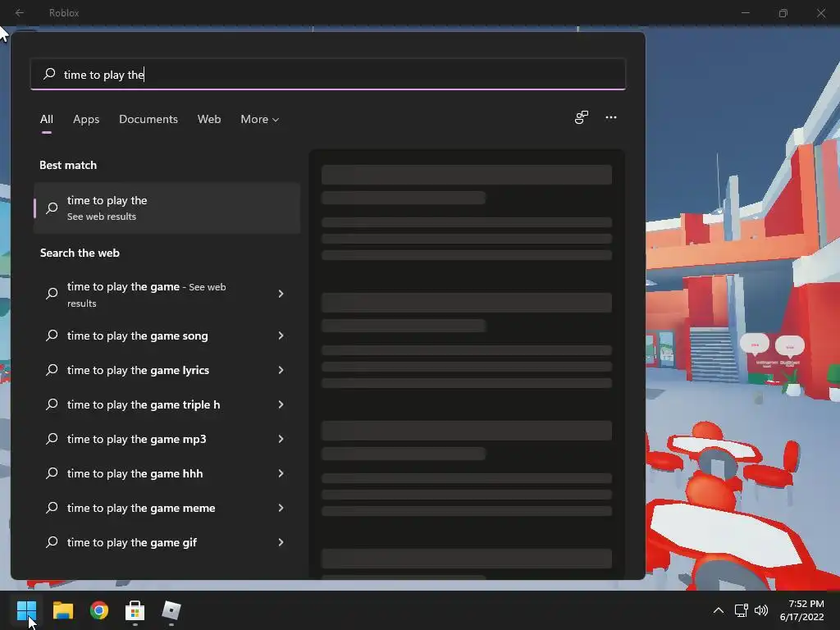Switch to the Apps tab

tap(86, 120)
